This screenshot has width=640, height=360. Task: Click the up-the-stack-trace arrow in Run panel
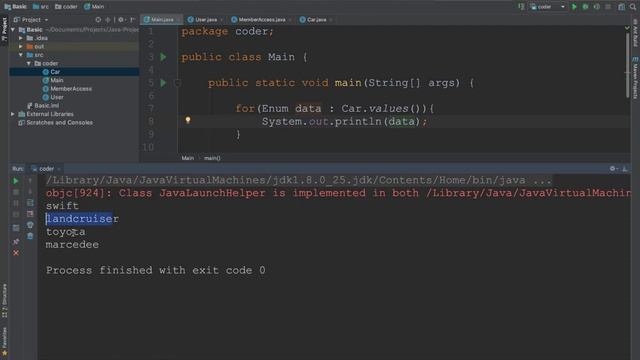pos(30,181)
